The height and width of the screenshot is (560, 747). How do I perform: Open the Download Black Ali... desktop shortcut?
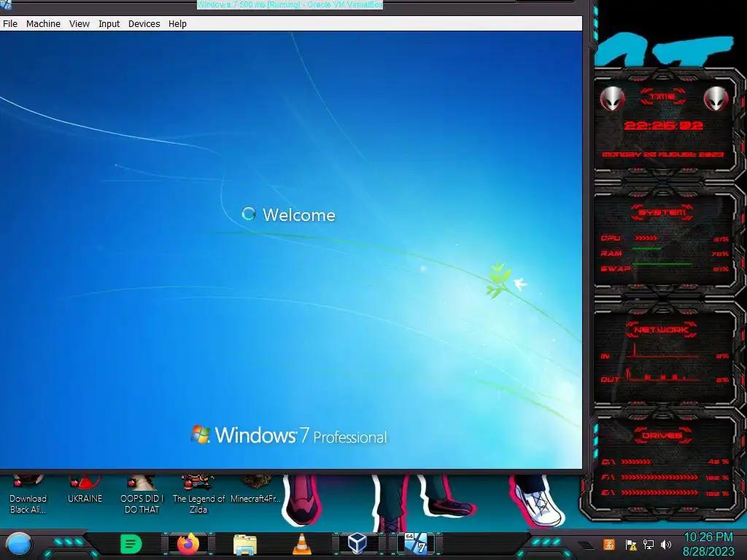click(x=28, y=494)
